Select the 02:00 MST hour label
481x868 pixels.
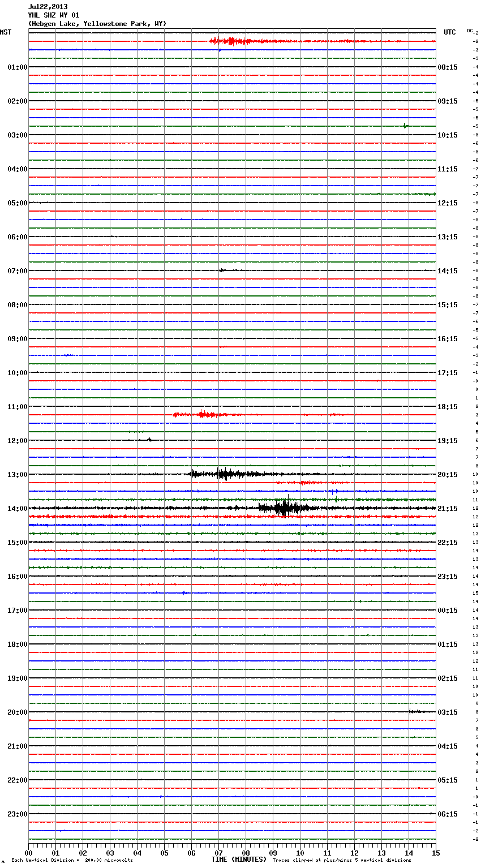click(x=18, y=101)
